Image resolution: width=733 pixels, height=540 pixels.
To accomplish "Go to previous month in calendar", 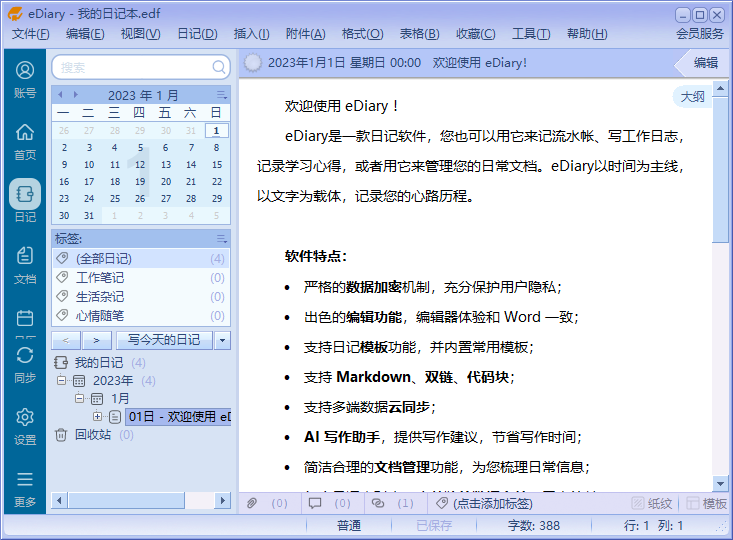I will click(60, 95).
